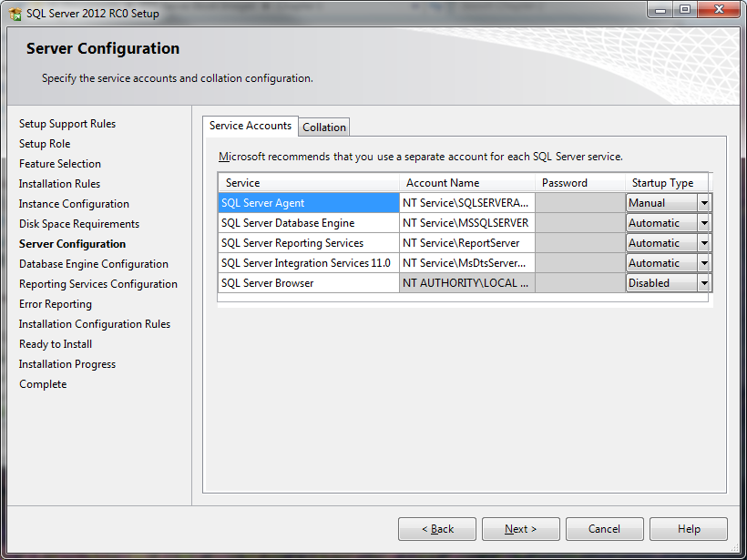The height and width of the screenshot is (560, 747).
Task: Edit account name NT Service\ReportServer
Action: 467,243
